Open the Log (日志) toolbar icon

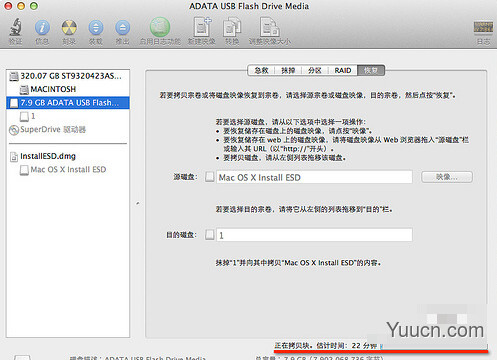[483, 28]
